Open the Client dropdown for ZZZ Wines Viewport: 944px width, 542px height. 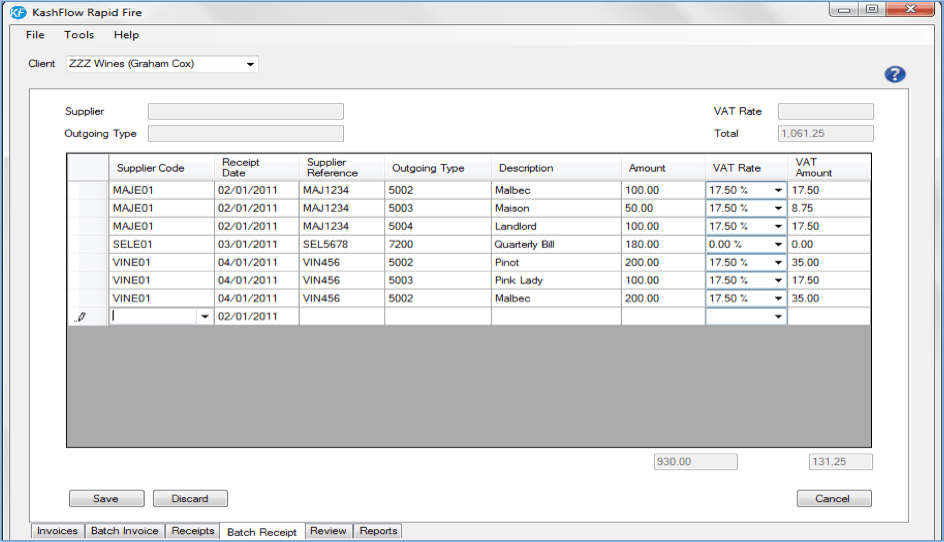[250, 64]
